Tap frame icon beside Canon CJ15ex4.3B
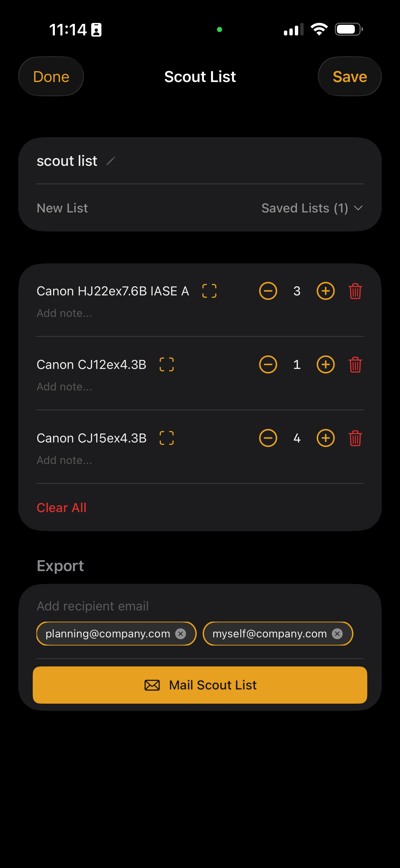Image resolution: width=400 pixels, height=868 pixels. click(x=167, y=438)
